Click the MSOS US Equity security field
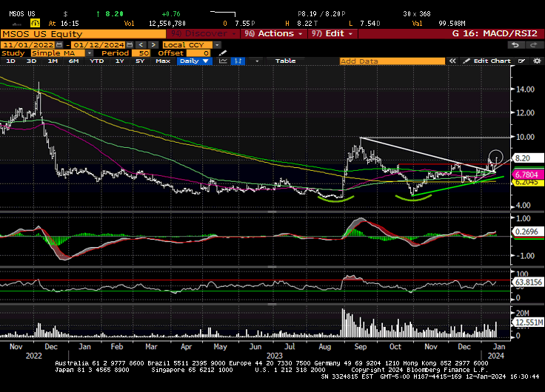The height and width of the screenshot is (392, 545). (x=83, y=34)
